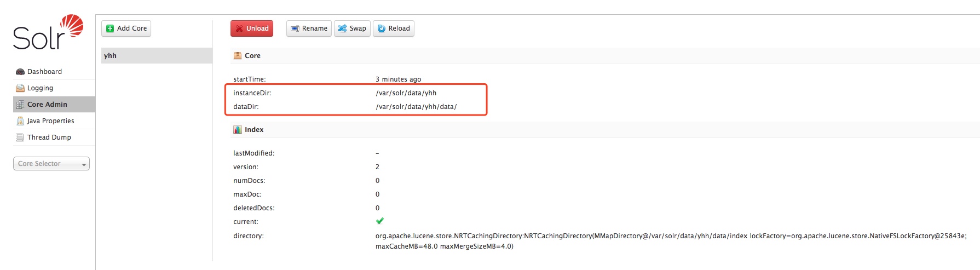Image resolution: width=980 pixels, height=270 pixels.
Task: Click the green plus Add Core icon
Action: (110, 28)
